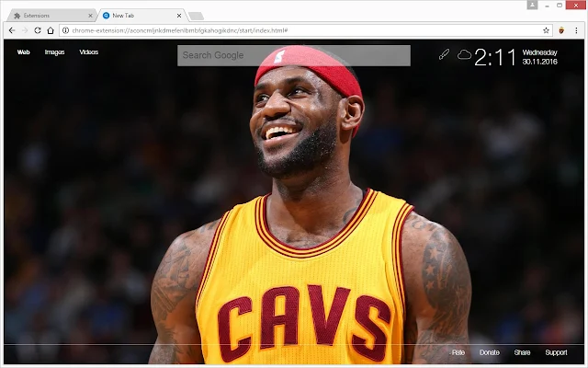View site info icon in address bar
The image size is (588, 368).
tap(65, 30)
